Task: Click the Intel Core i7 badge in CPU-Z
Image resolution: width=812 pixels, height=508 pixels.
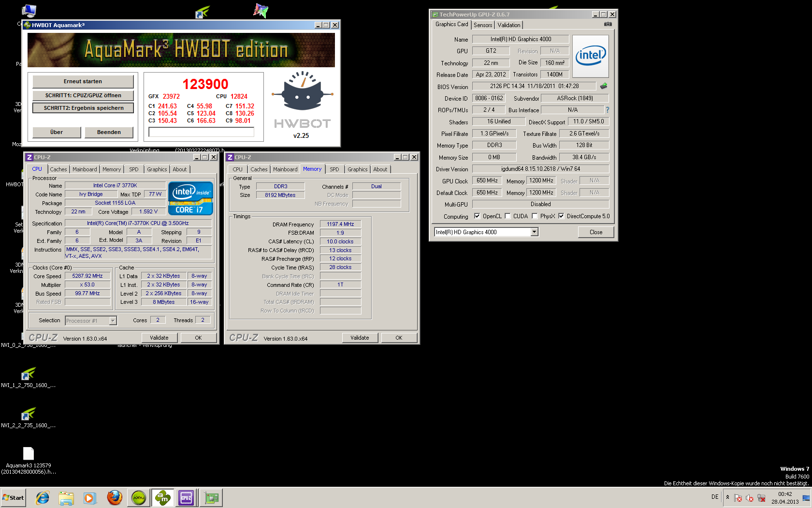Action: point(190,198)
